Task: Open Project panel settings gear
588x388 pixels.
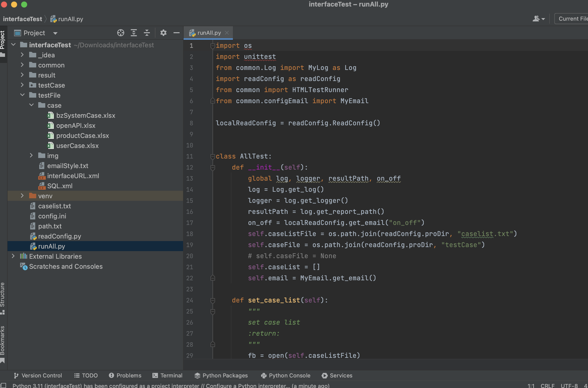Action: (x=163, y=33)
